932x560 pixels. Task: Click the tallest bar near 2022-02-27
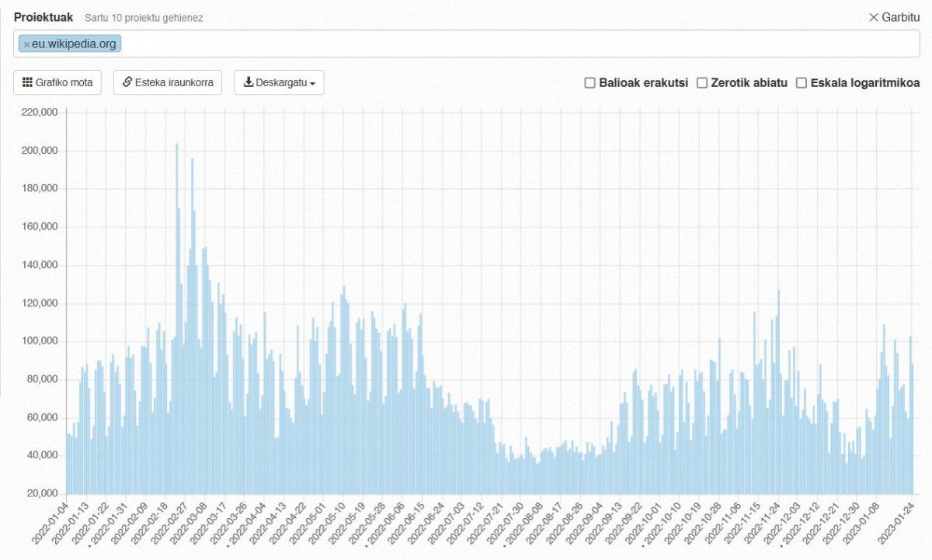click(x=176, y=318)
